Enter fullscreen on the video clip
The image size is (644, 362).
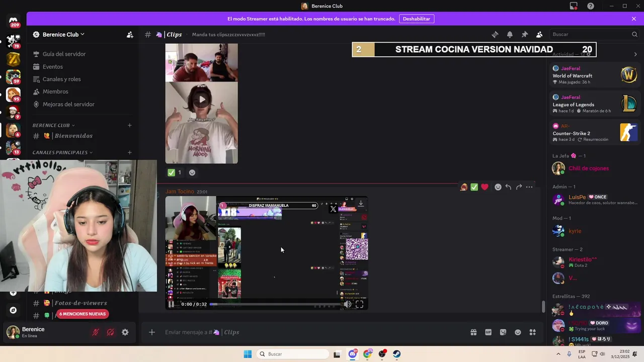tap(360, 304)
